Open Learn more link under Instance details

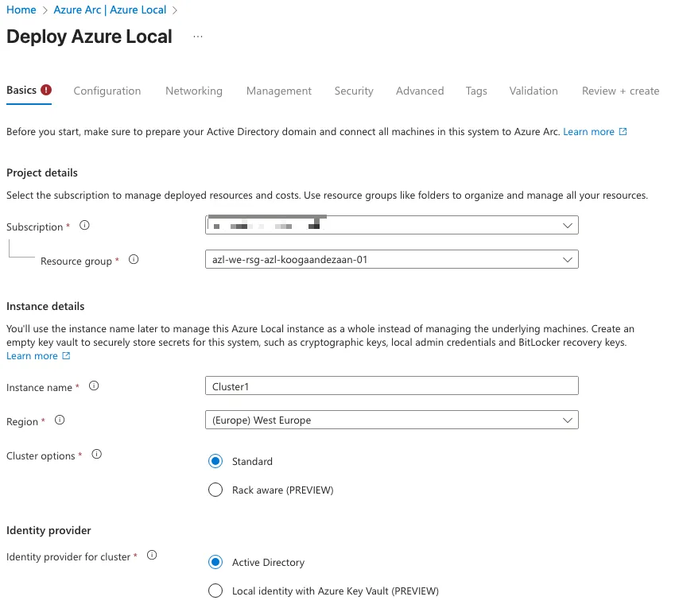pos(32,356)
